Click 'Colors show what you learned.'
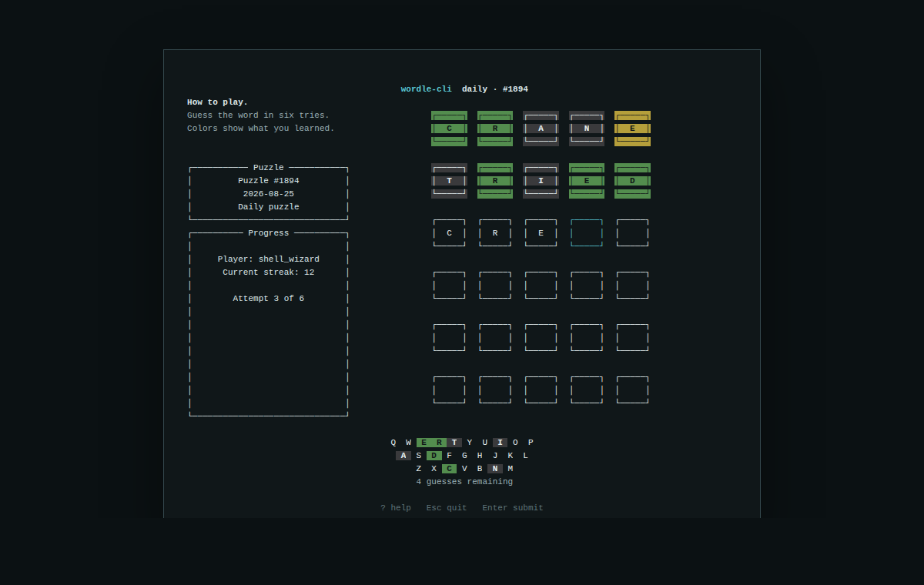Screen dimensions: 924x585 [x=261, y=129]
